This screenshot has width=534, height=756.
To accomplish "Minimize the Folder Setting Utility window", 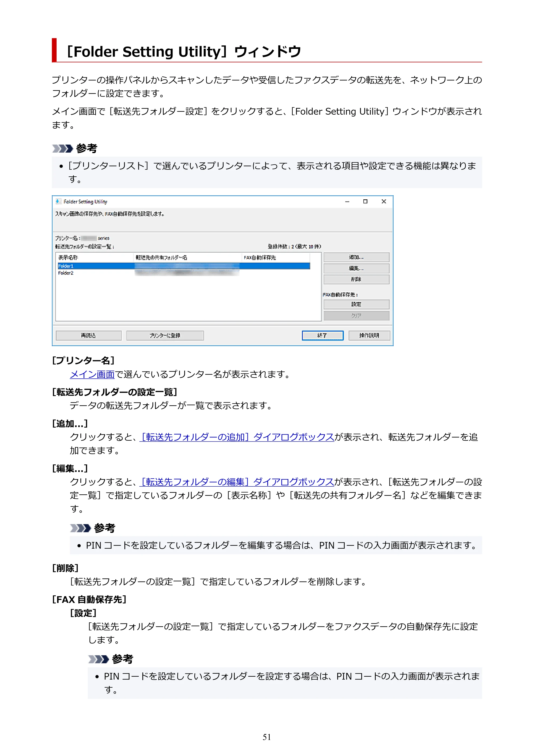I will (347, 201).
